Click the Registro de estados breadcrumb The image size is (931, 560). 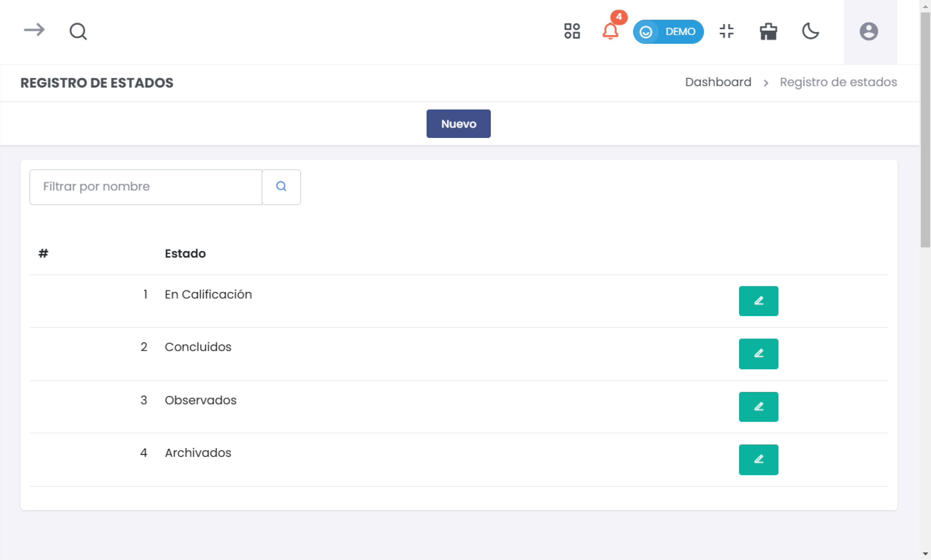pyautogui.click(x=838, y=82)
